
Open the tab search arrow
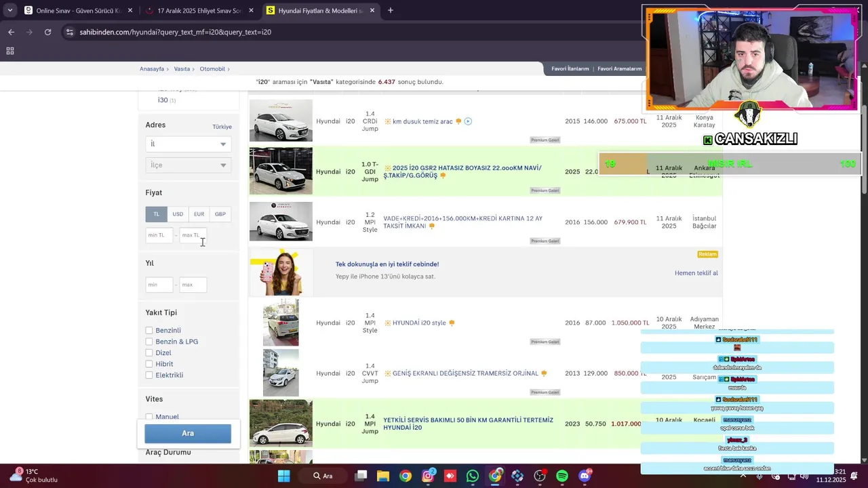[x=9, y=10]
